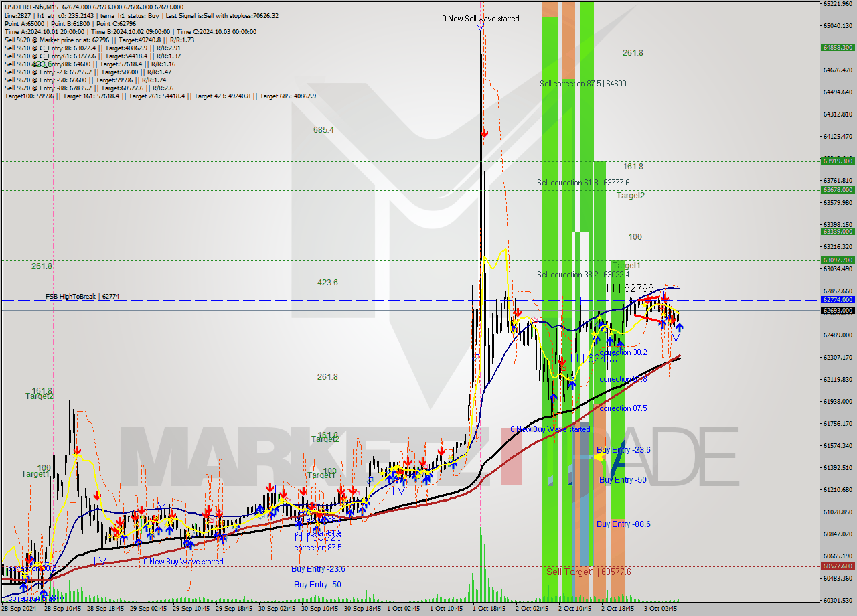Click the '3 Oct 02:45' time axis label
The image size is (857, 616).
click(x=660, y=609)
